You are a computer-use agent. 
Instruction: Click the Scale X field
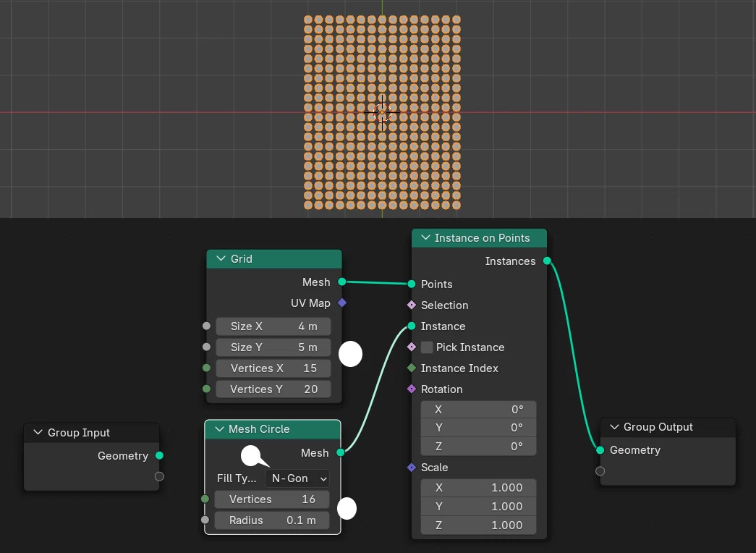tap(478, 488)
